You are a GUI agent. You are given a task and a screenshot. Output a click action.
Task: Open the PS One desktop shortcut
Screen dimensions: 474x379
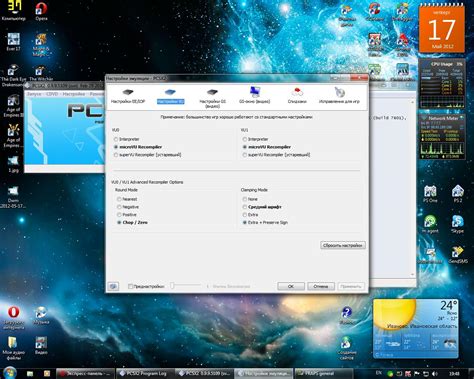coord(430,194)
